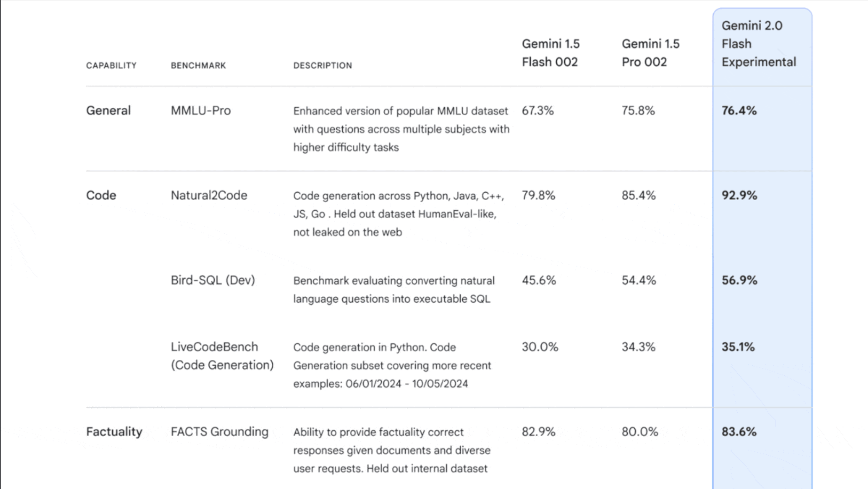Click the LiveCodeBench (Code Generation) benchmark name
868x489 pixels.
click(x=222, y=356)
